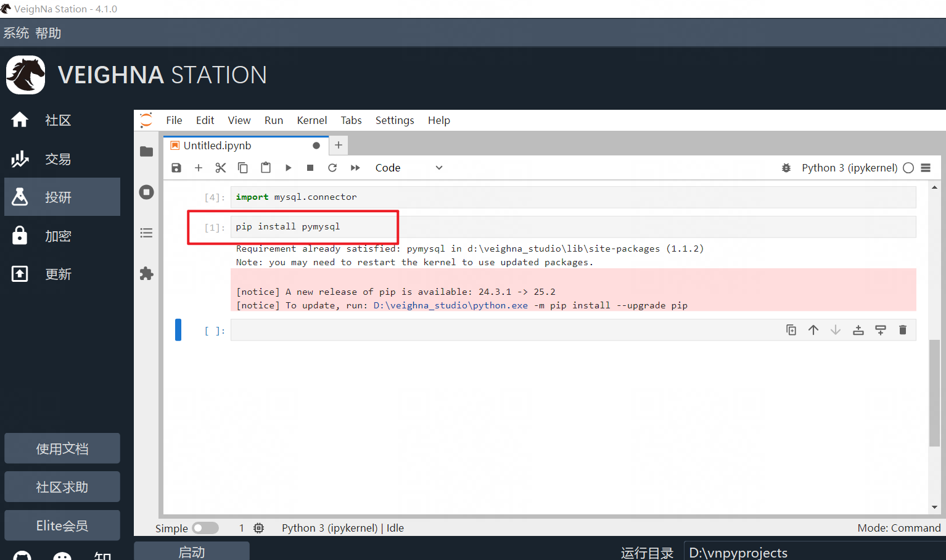Image resolution: width=946 pixels, height=560 pixels.
Task: Open the 社区 community page in sidebar
Action: (x=62, y=120)
